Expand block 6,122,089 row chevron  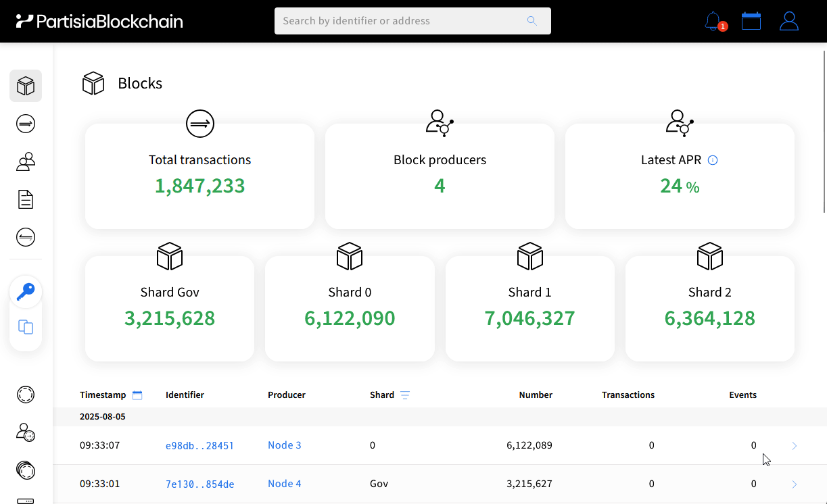[x=795, y=446]
